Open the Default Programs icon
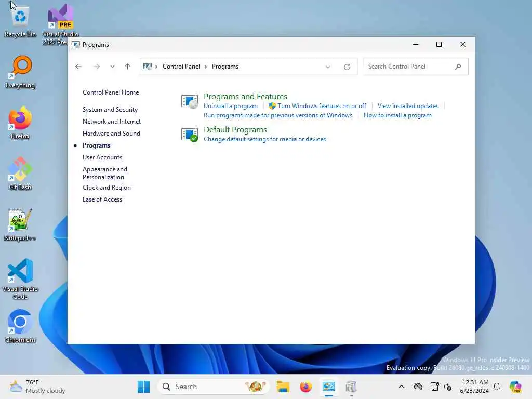Screen dimensions: 532x399 (189, 135)
